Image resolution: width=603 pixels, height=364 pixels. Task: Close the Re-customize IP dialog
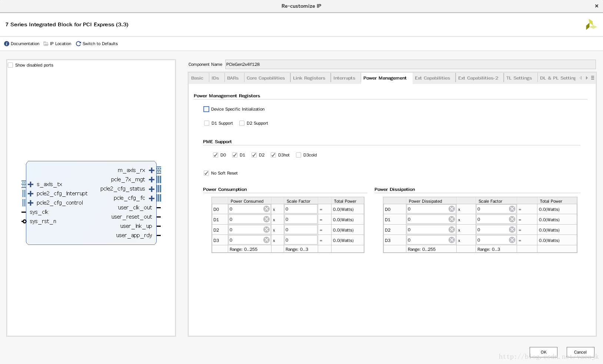596,6
